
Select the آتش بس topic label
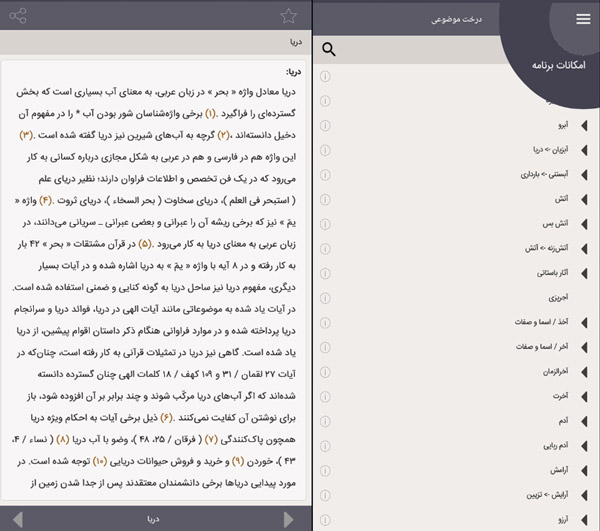tap(555, 224)
